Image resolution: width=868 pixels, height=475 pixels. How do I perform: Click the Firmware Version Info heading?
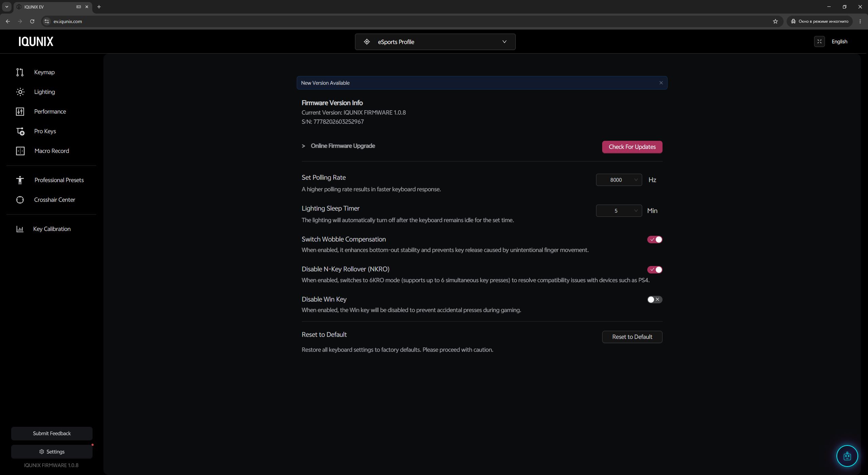pyautogui.click(x=332, y=103)
